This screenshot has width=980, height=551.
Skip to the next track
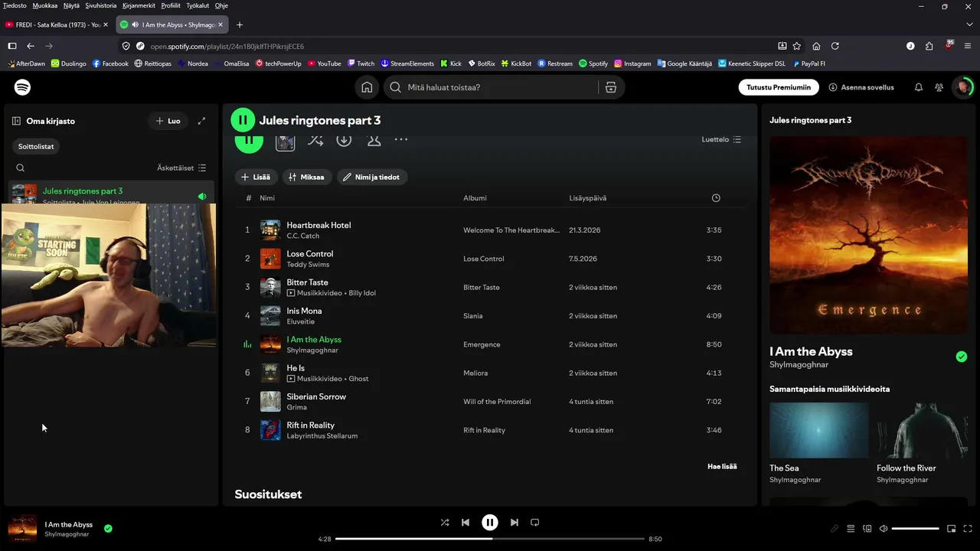point(514,523)
